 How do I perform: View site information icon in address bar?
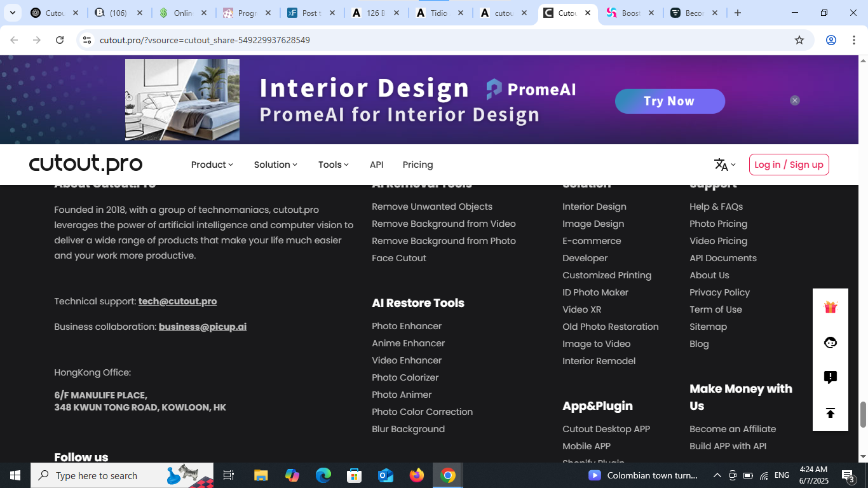87,40
